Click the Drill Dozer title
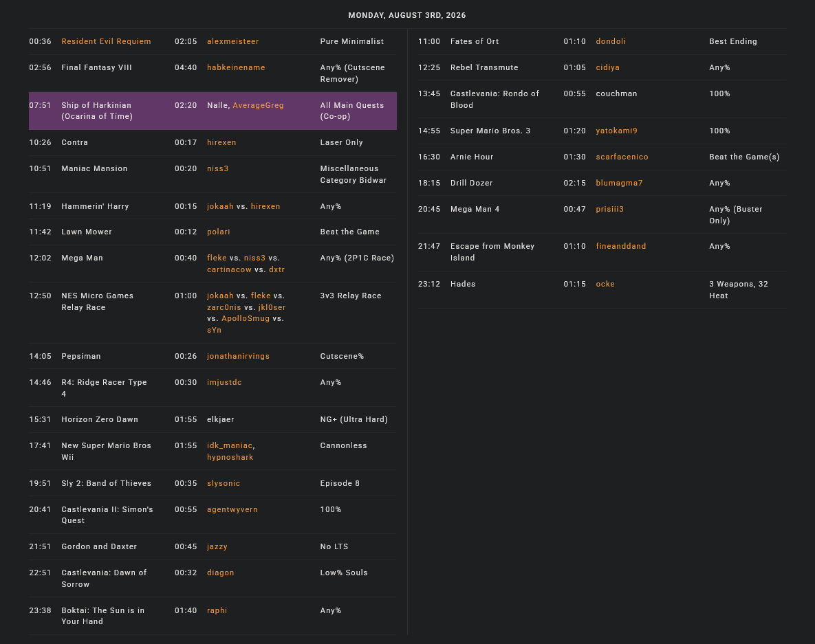 (471, 184)
